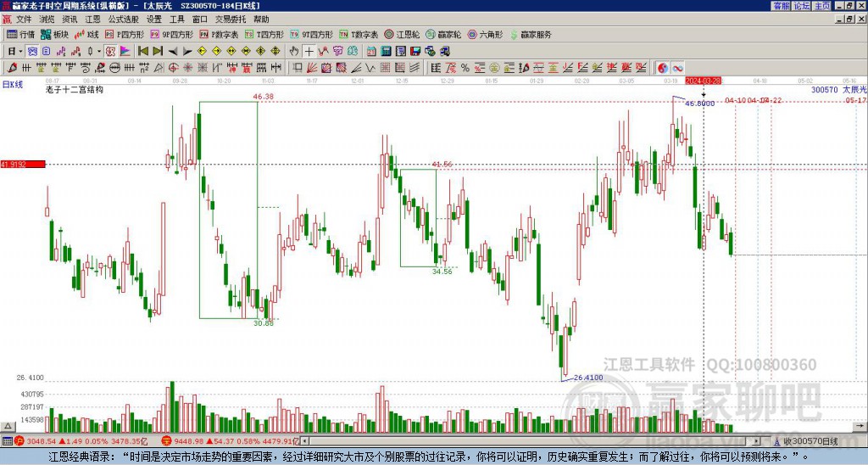The width and height of the screenshot is (868, 465).
Task: Open the T四方形 tool
Action: pos(264,34)
